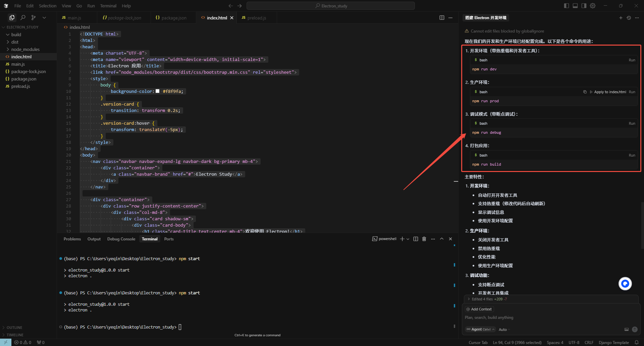Viewport: 644px width, 346px height.
Task: Launch a new terminal with plus icon
Action: pos(402,239)
